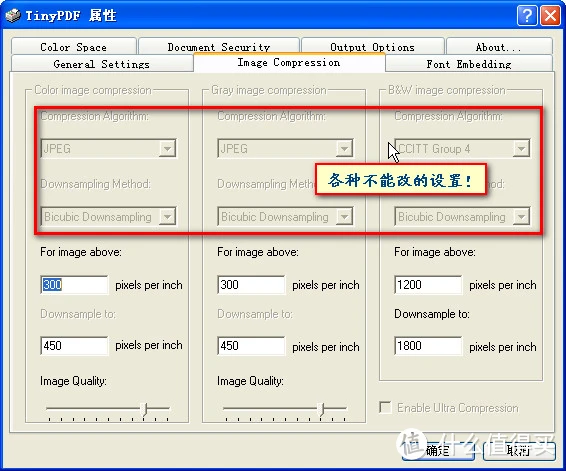Click the help question mark button

[527, 16]
